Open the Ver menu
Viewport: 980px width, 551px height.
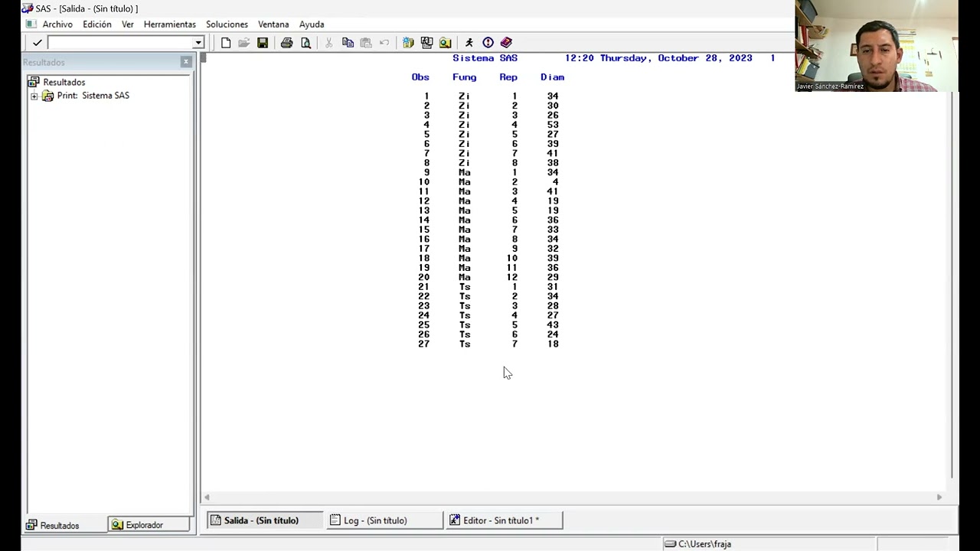pyautogui.click(x=128, y=24)
